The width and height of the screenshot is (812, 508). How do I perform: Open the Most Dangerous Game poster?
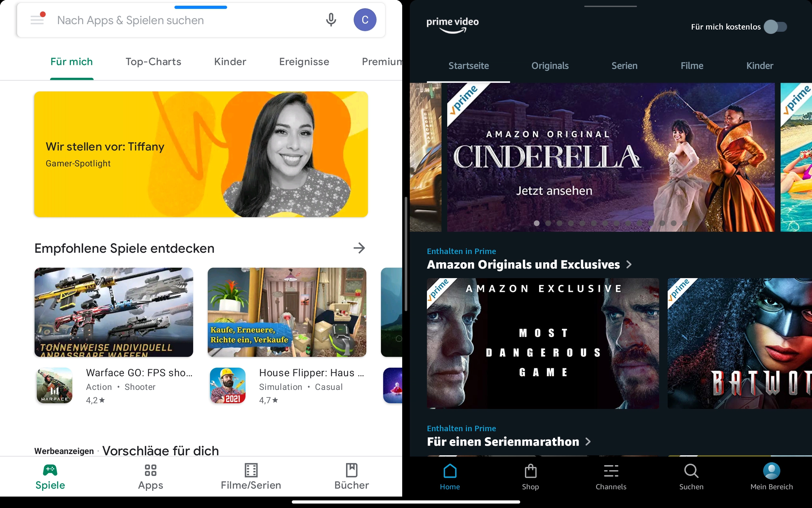[543, 343]
